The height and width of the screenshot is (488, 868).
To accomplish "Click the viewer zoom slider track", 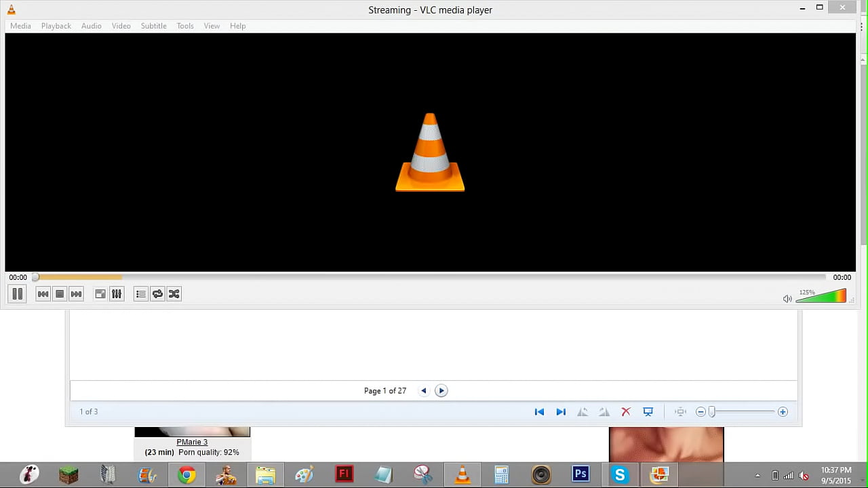I will click(x=742, y=411).
